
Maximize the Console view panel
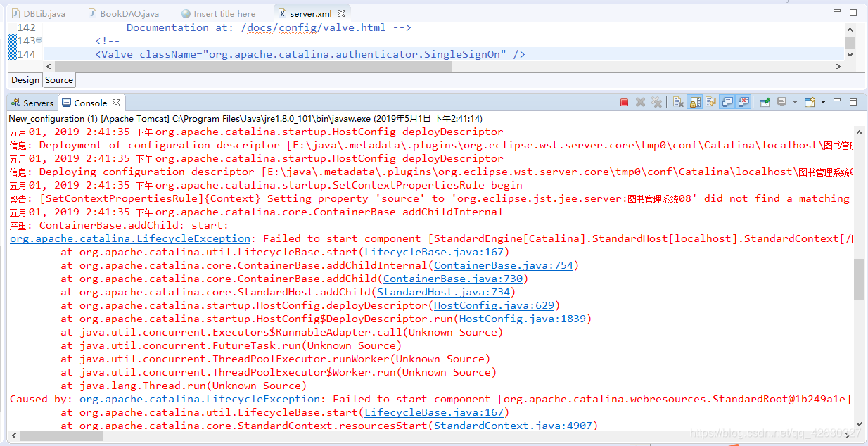853,102
